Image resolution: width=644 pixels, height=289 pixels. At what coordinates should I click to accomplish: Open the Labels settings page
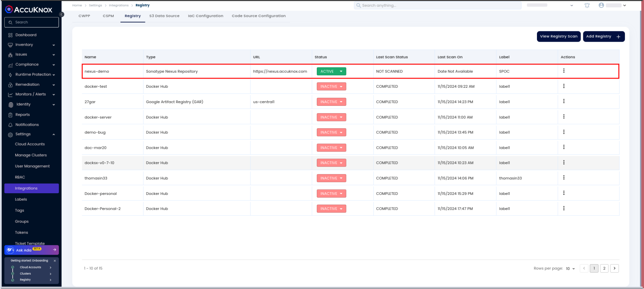point(21,199)
